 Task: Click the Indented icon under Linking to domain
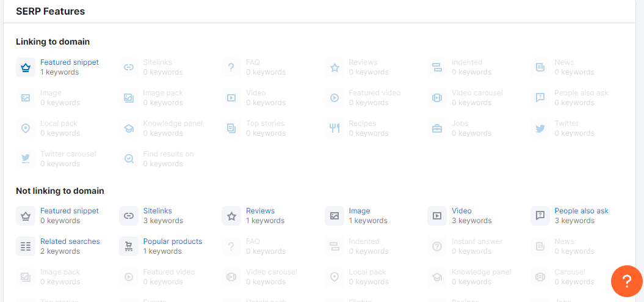pyautogui.click(x=438, y=67)
